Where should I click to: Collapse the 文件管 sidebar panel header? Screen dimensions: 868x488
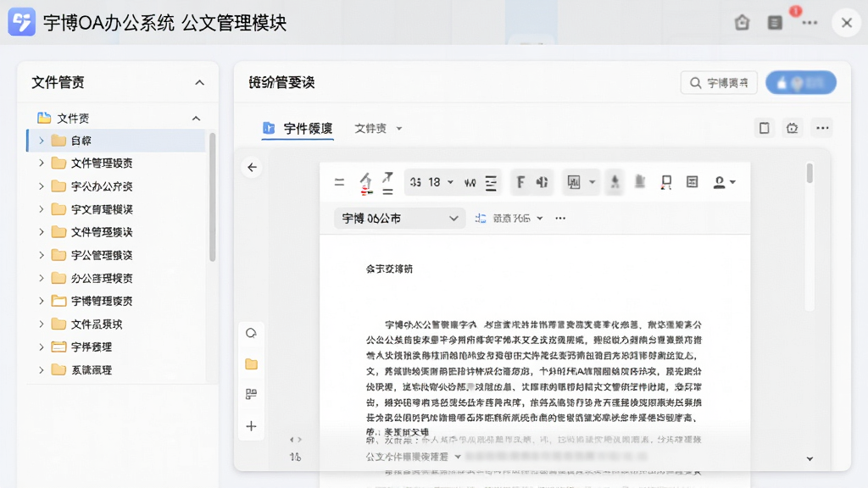[x=199, y=82]
